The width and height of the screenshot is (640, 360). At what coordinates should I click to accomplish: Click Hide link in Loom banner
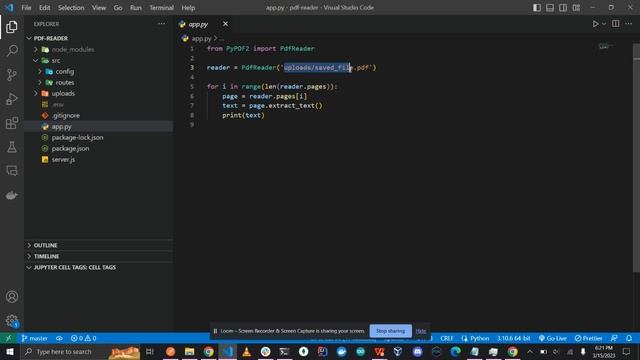pos(421,331)
